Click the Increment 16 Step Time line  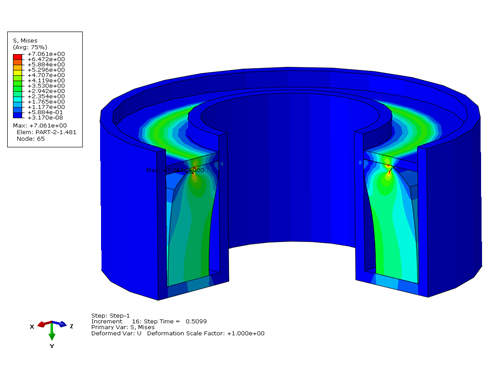coord(149,321)
